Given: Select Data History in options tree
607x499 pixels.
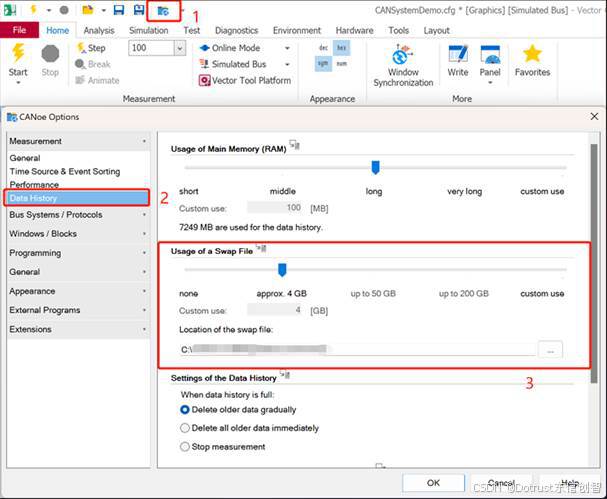Looking at the screenshot, I should [77, 198].
